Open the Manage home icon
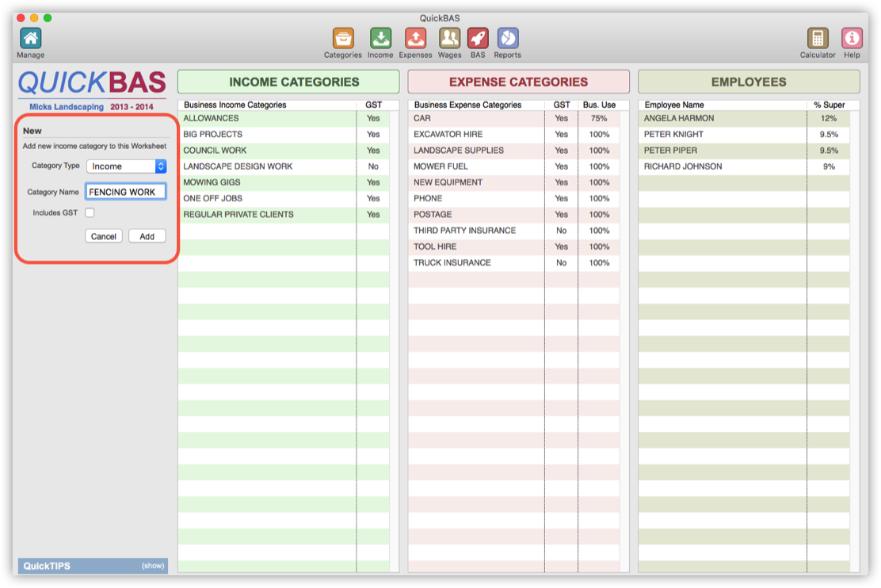Screen dimensions: 881x588 [30, 37]
